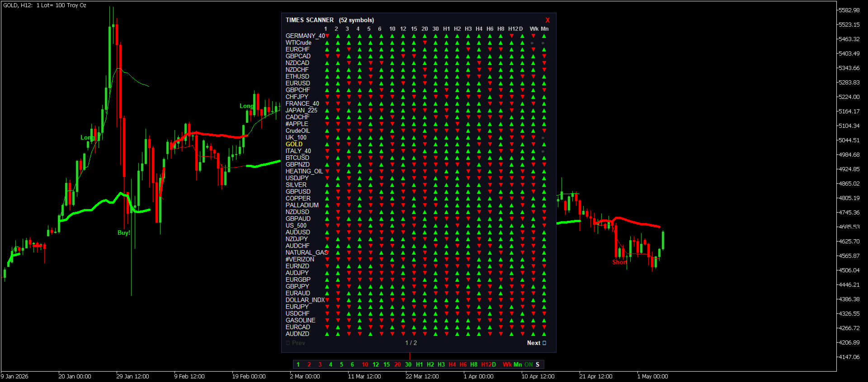Switch to H1 timeframe in bottom bar
This screenshot has width=868, height=382.
click(x=420, y=365)
